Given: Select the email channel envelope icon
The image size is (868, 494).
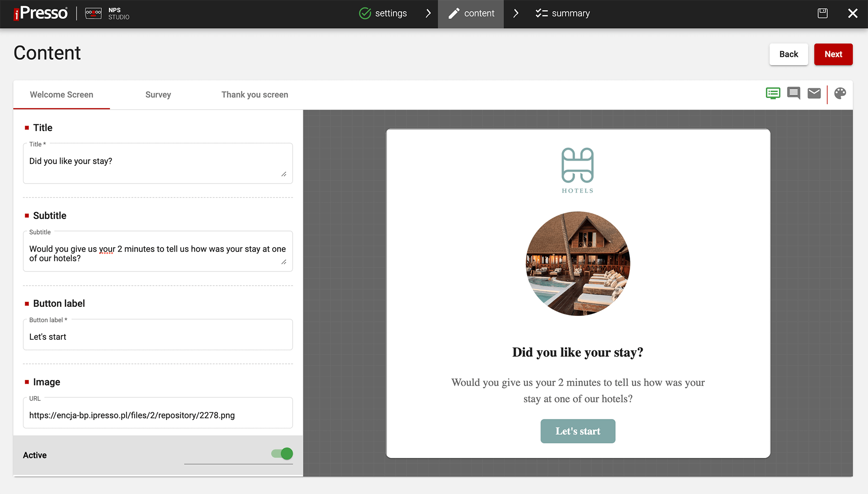Looking at the screenshot, I should click(x=814, y=94).
